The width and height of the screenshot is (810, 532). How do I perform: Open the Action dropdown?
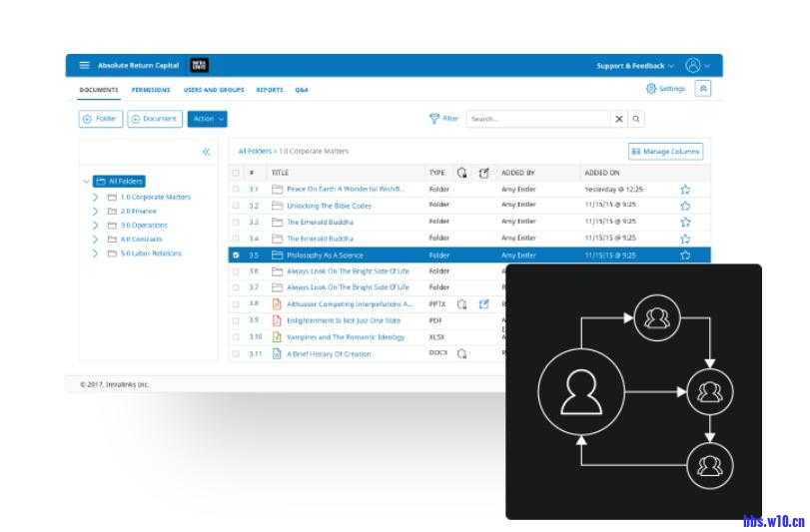[x=207, y=119]
